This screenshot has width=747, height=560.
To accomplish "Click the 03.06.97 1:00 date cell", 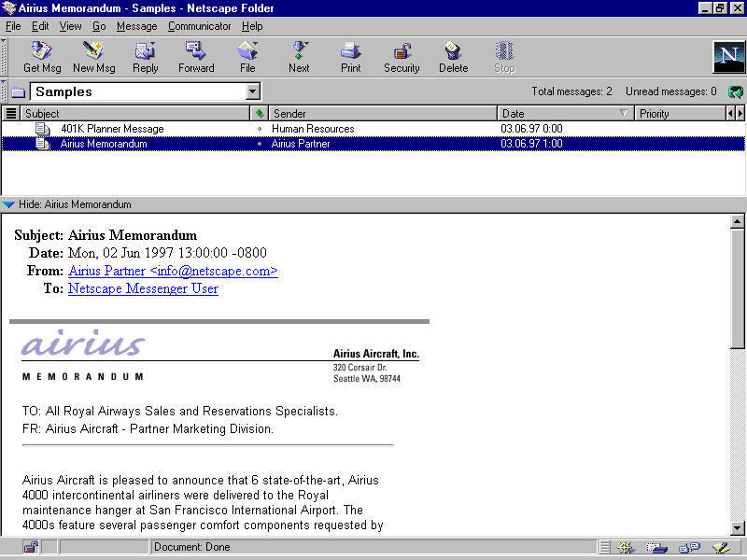I will pos(531,144).
